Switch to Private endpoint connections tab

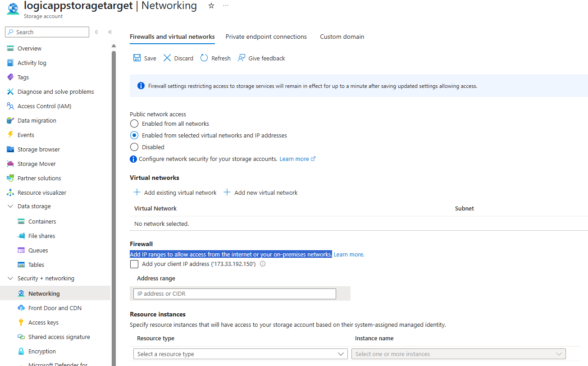(x=266, y=37)
